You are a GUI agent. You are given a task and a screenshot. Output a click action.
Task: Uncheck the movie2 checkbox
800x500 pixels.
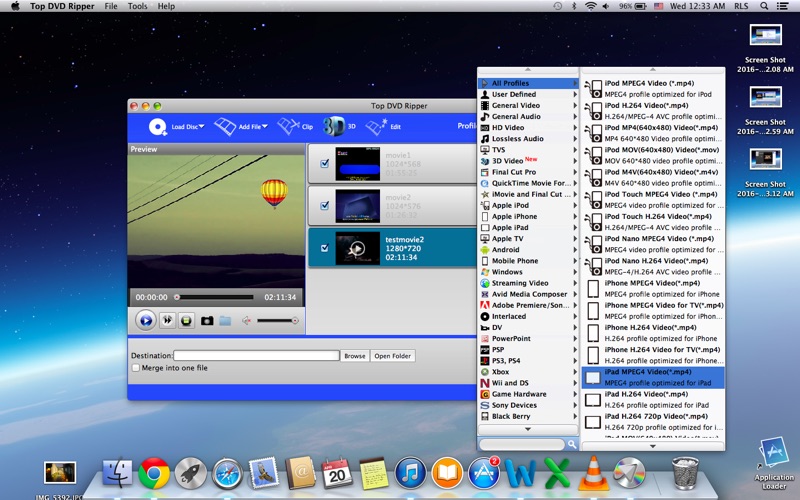coord(324,206)
